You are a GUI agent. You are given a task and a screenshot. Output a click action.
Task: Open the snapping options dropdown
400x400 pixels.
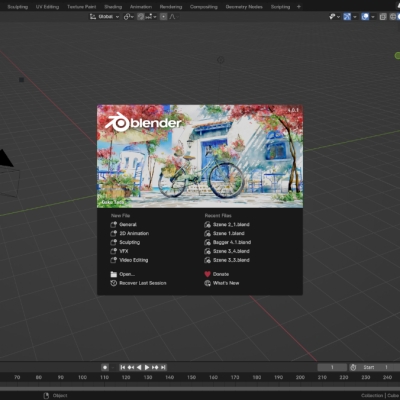(151, 16)
